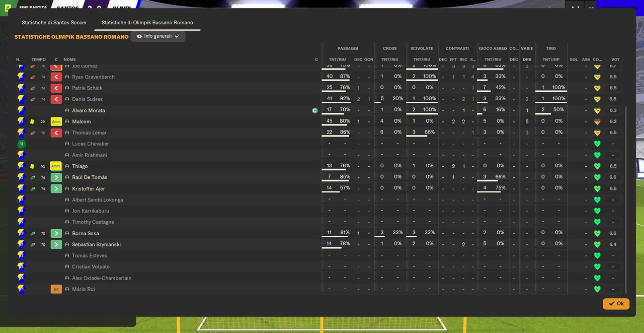This screenshot has height=333, width=644.
Task: Click Kristoffer Ajer's green substituted-on badge
Action: 56,189
